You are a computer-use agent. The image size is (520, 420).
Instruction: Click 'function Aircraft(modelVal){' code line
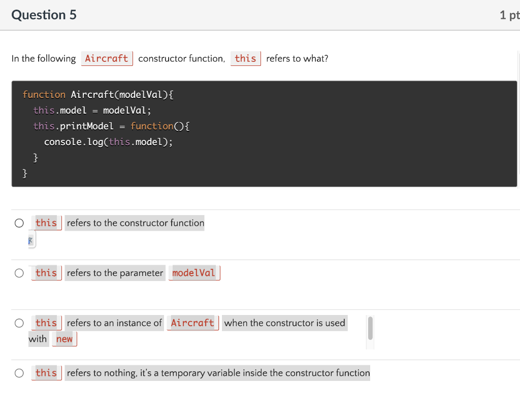pos(98,95)
